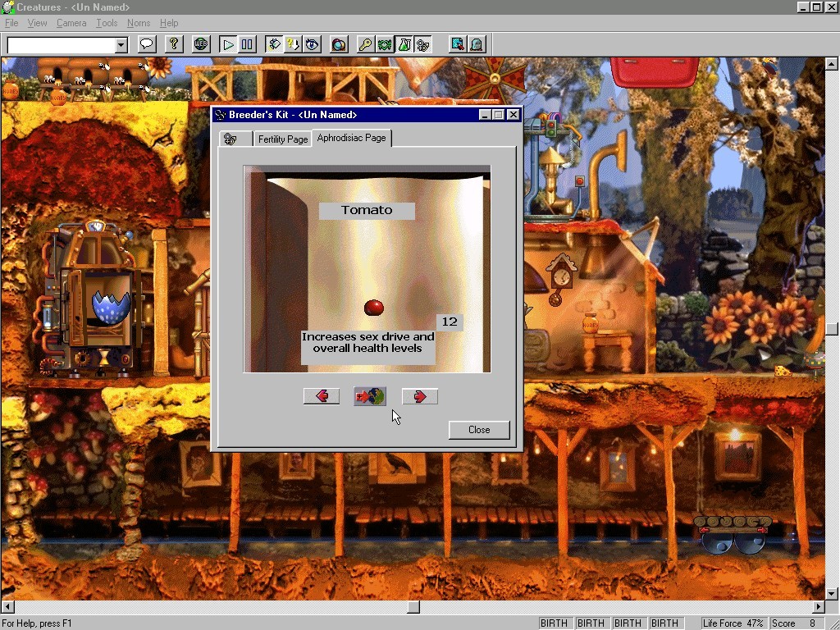Click the question mark with arrow icon
Viewport: 840px width, 630px height.
click(293, 44)
